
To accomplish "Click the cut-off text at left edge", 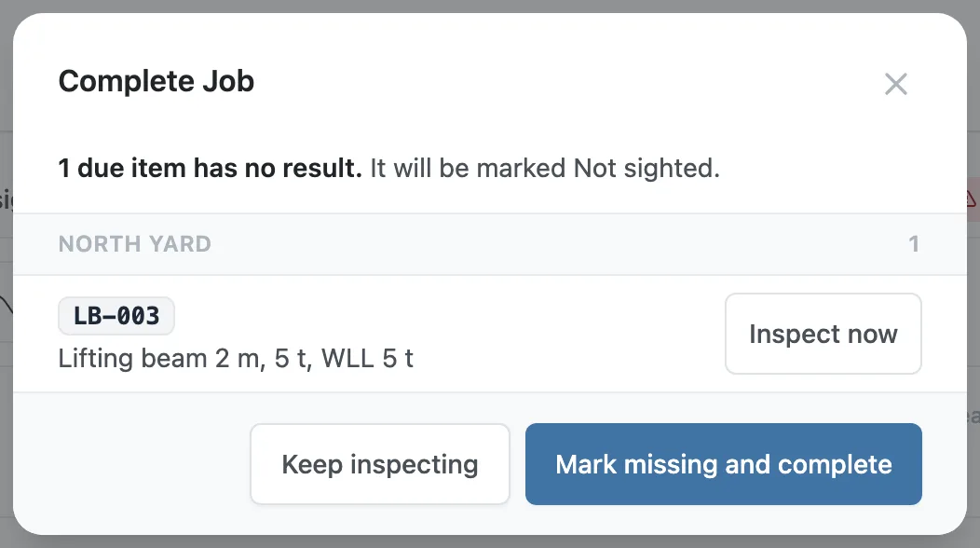I will coord(6,200).
